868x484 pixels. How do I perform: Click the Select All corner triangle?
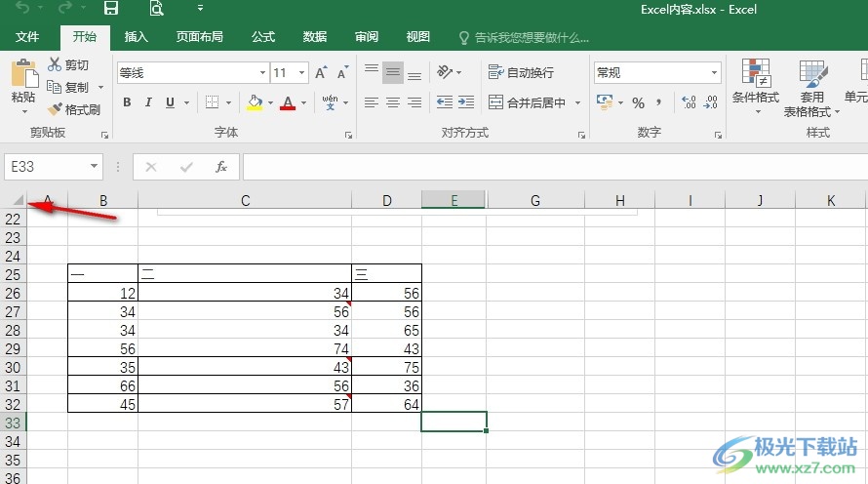(x=19, y=201)
